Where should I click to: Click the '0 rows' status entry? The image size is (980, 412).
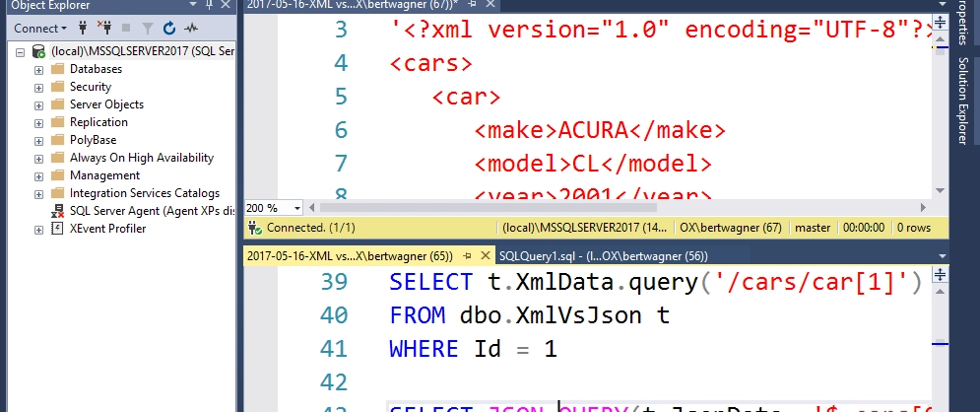tap(914, 228)
